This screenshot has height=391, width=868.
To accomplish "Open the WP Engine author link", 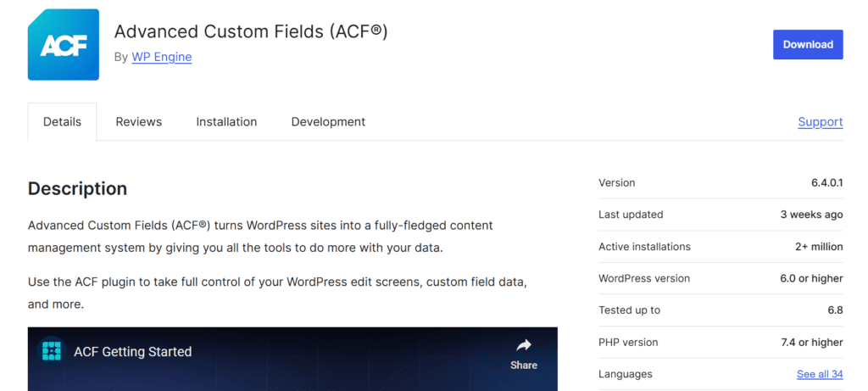I will 162,57.
